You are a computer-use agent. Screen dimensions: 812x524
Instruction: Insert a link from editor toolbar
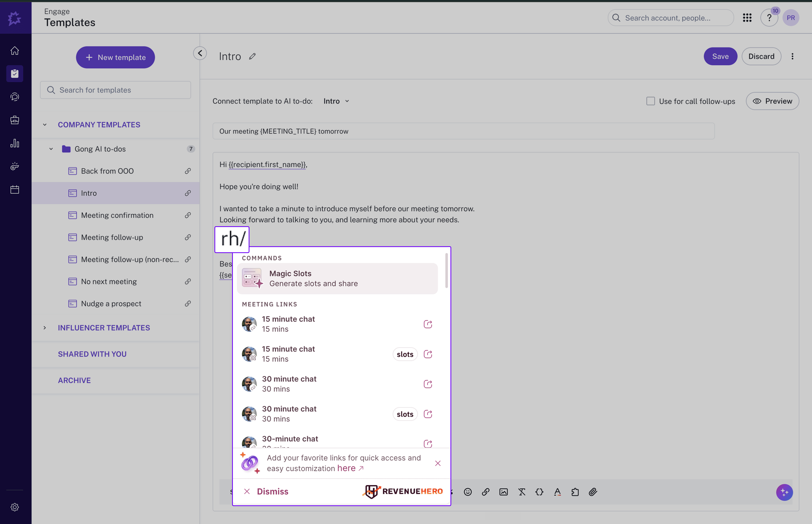coord(486,492)
